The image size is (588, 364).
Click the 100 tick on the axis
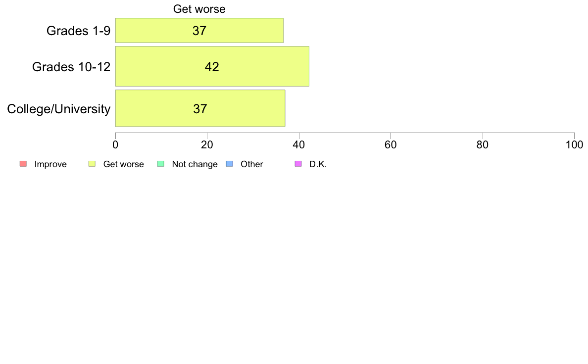point(575,145)
